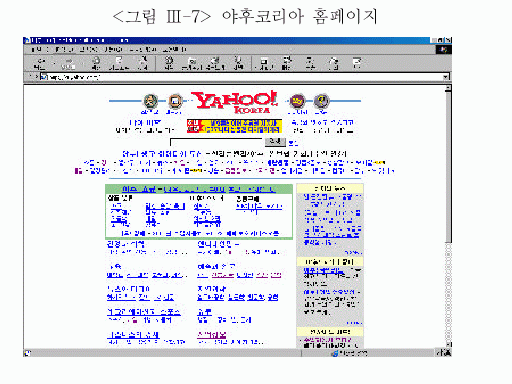Click the Back arrow in browser toolbar
512x384 pixels.
click(x=41, y=63)
